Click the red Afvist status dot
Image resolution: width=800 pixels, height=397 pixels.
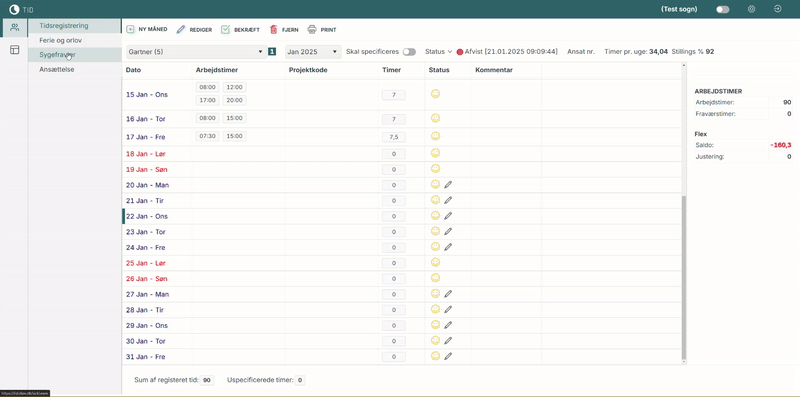point(460,52)
